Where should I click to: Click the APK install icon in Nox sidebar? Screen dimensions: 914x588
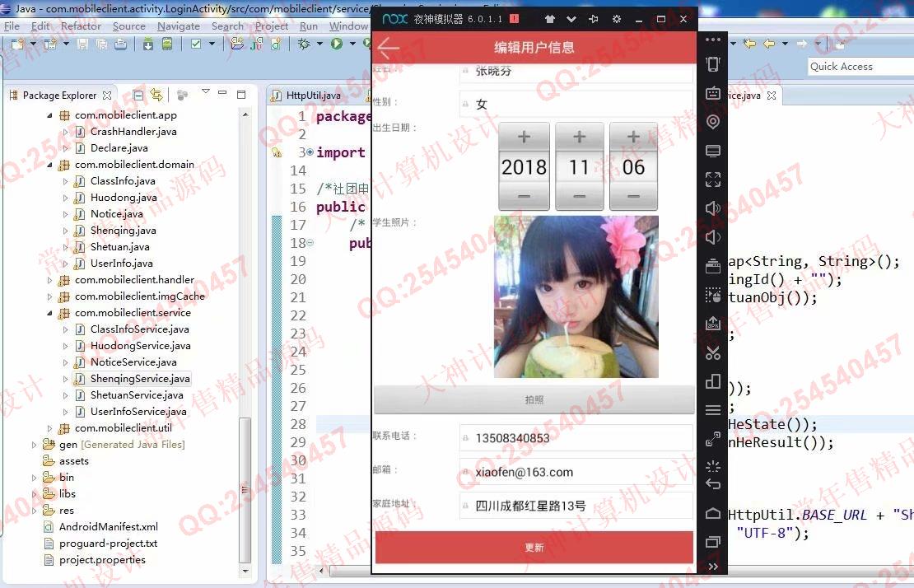click(x=713, y=324)
